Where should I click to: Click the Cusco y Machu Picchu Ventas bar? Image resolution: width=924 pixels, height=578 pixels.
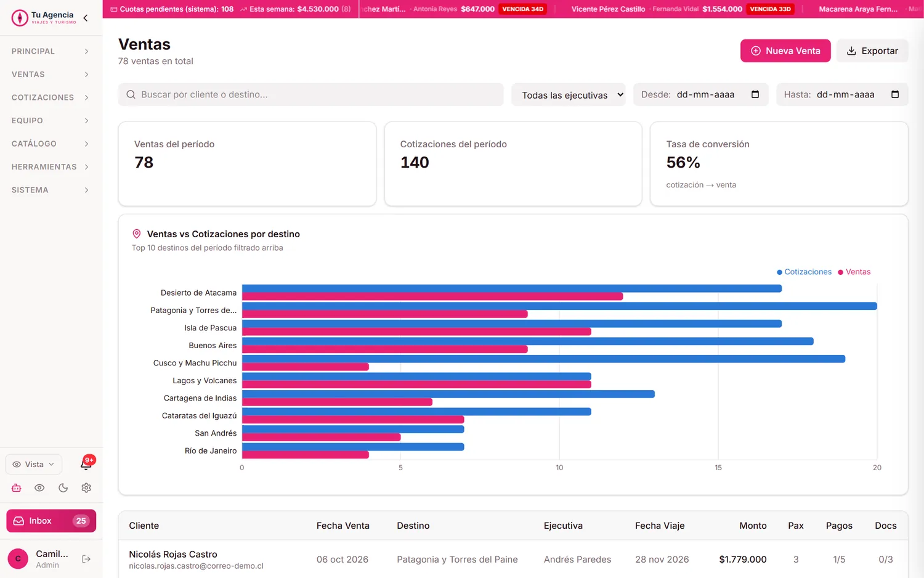pos(306,367)
